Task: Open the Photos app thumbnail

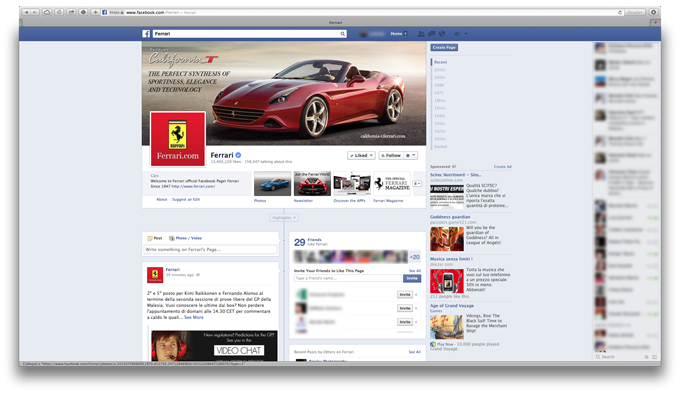Action: point(272,184)
